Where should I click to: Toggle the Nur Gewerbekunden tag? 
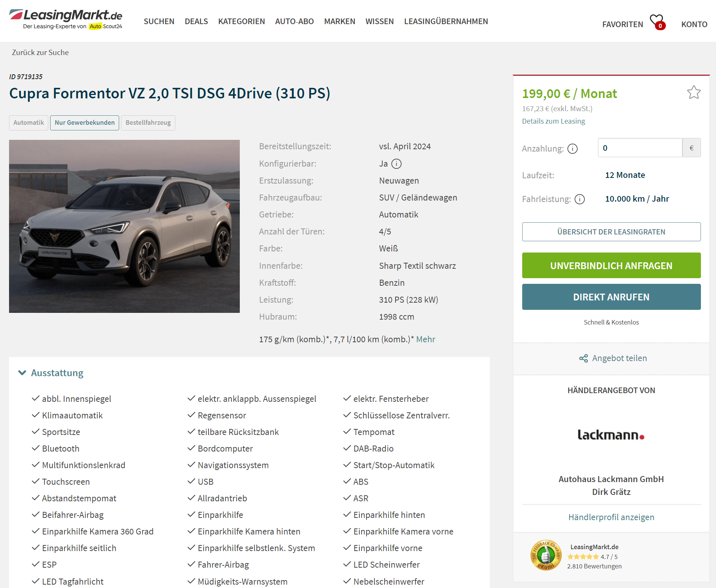pyautogui.click(x=84, y=123)
